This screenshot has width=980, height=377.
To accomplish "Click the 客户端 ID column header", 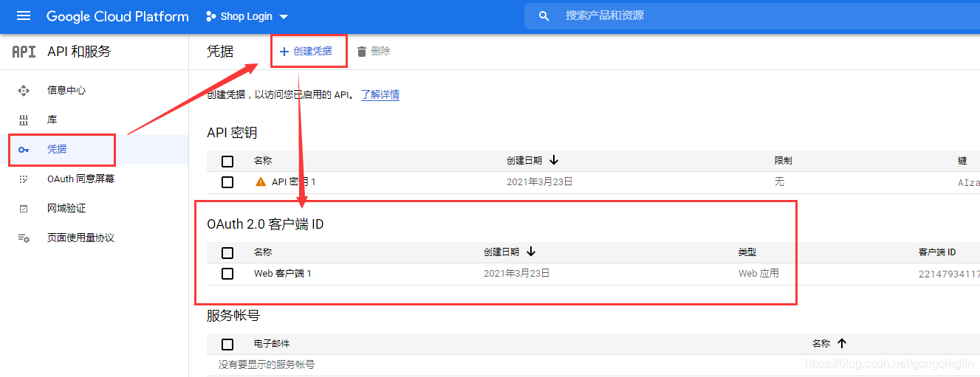I will tap(937, 252).
